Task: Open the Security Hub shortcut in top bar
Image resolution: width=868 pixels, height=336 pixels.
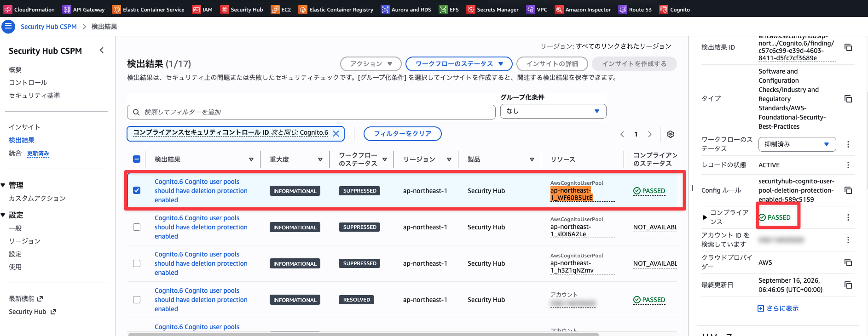Action: tap(242, 10)
